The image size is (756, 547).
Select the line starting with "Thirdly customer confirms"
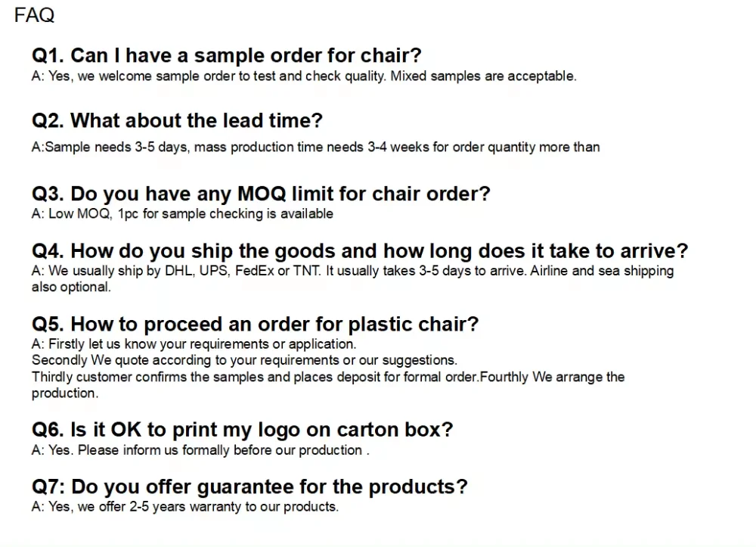point(327,377)
